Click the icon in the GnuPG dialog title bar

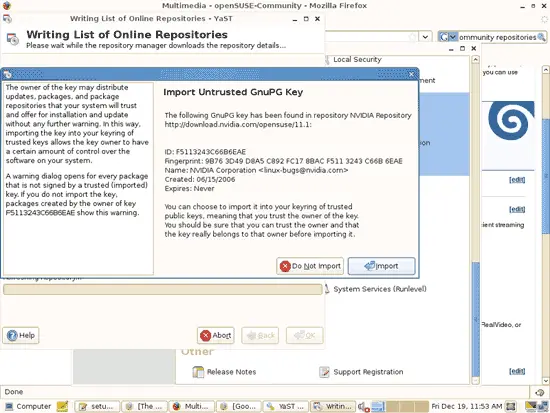pos(7,74)
